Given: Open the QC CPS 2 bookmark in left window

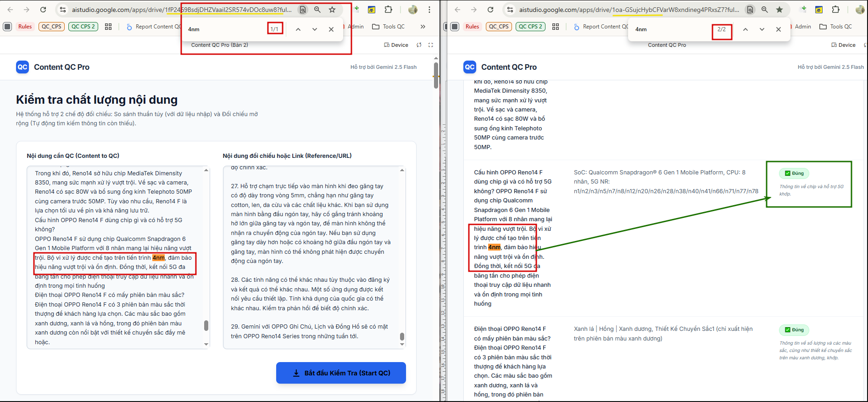Looking at the screenshot, I should point(83,27).
